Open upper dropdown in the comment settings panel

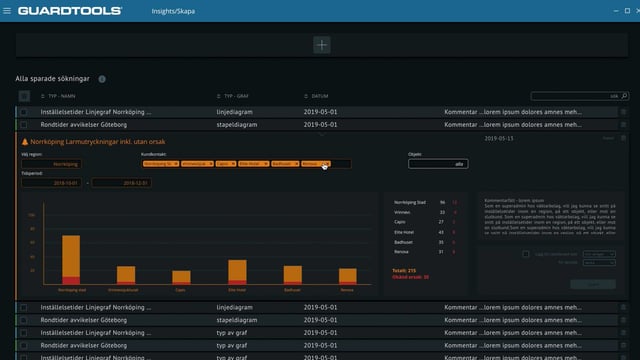click(x=599, y=254)
